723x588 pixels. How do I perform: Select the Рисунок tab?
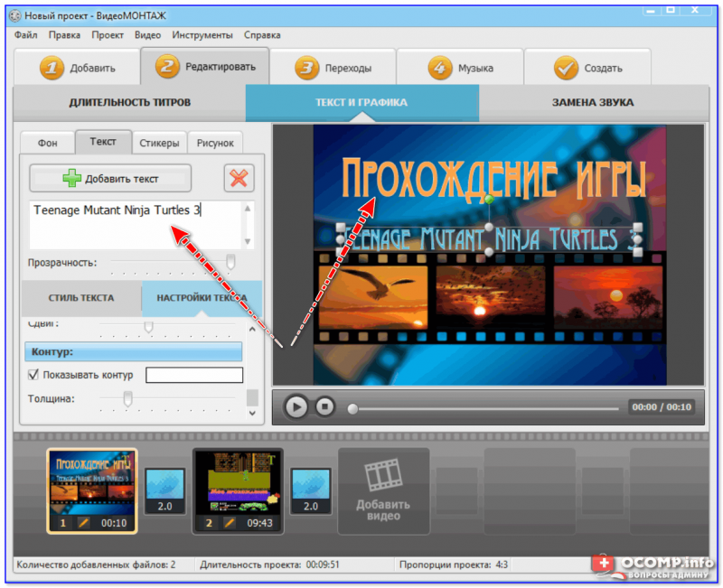(x=215, y=143)
